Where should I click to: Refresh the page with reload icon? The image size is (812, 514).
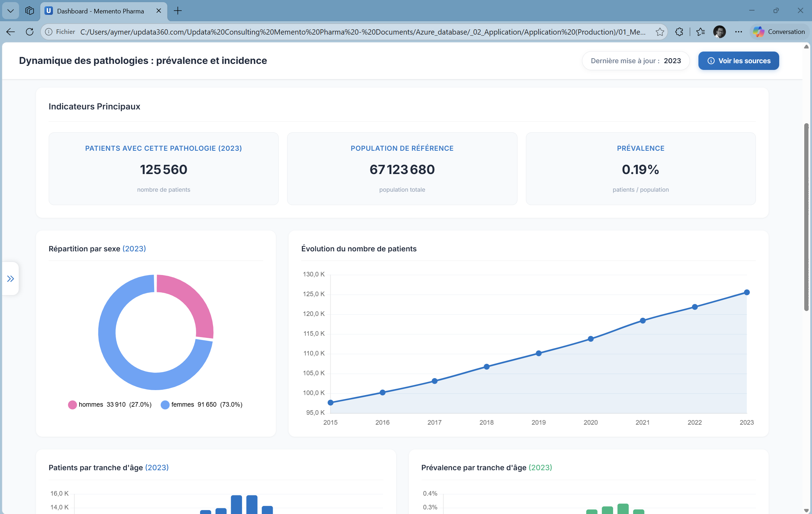(30, 32)
